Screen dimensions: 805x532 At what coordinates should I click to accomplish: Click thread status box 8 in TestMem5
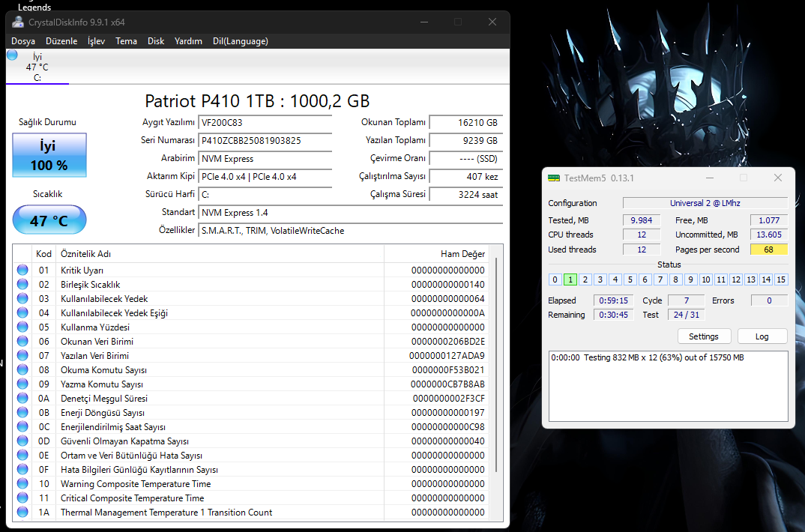(x=675, y=279)
